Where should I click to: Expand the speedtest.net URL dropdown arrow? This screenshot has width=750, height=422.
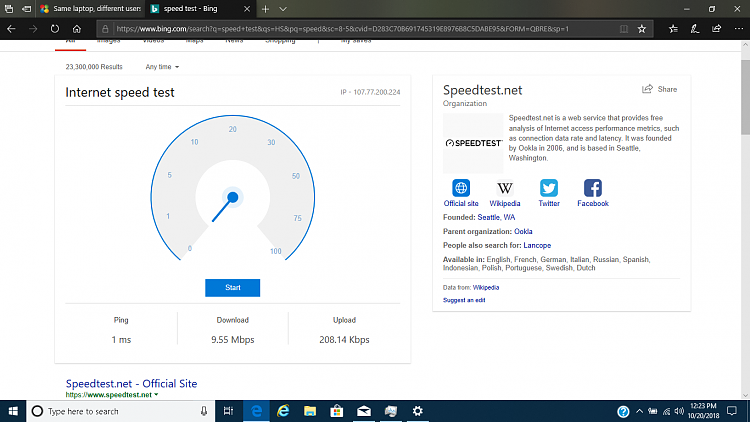point(156,395)
